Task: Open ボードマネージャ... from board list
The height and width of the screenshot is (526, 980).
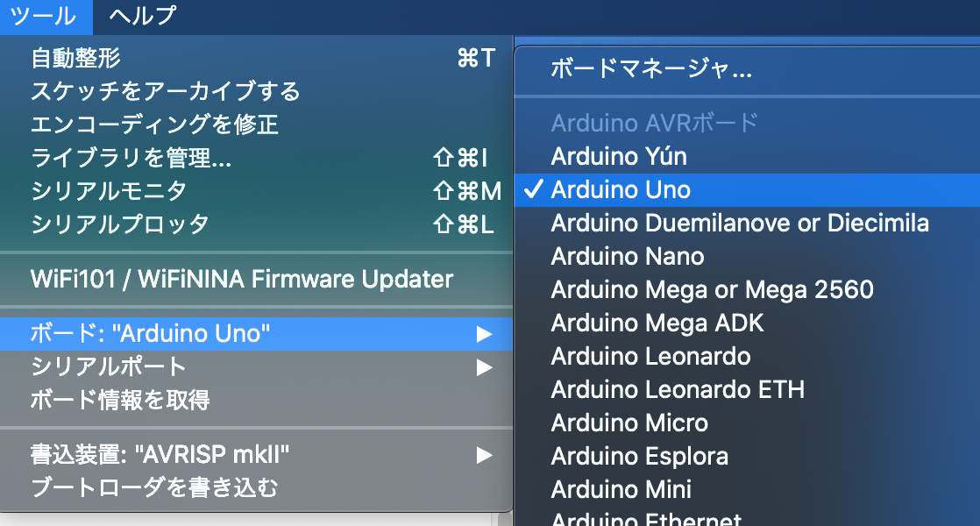Action: tap(651, 70)
